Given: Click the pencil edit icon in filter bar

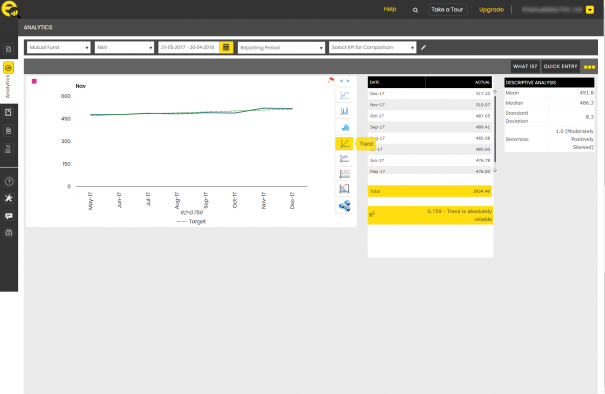Looking at the screenshot, I should 423,47.
